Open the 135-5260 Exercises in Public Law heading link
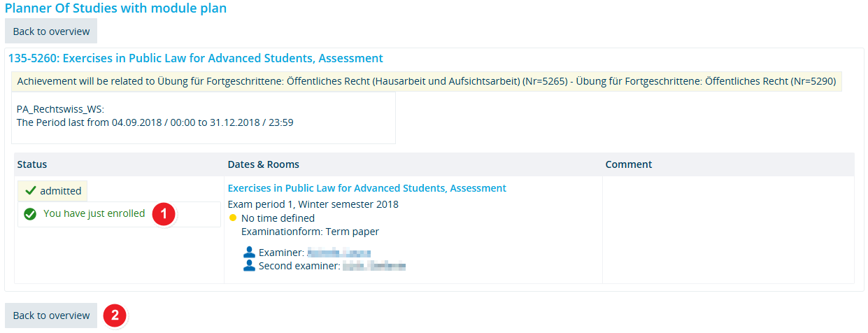 196,59
